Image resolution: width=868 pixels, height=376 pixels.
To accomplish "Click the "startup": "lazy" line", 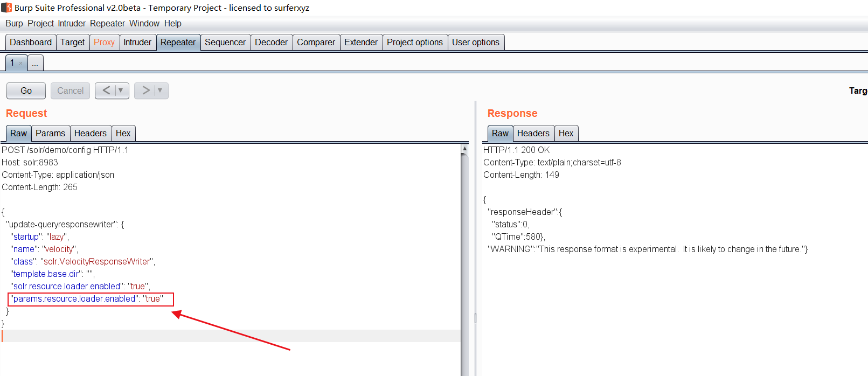I will coord(39,236).
